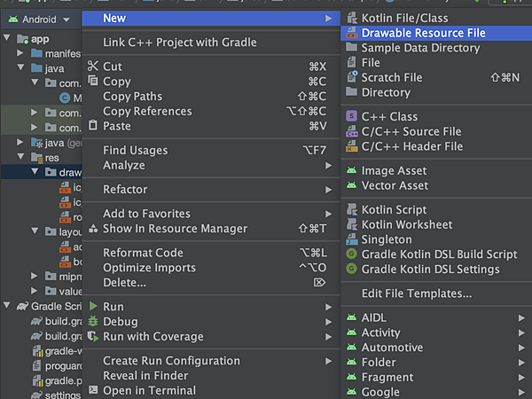Click the Debug bug icon
Viewport: 532px width, 399px height.
[x=93, y=321]
